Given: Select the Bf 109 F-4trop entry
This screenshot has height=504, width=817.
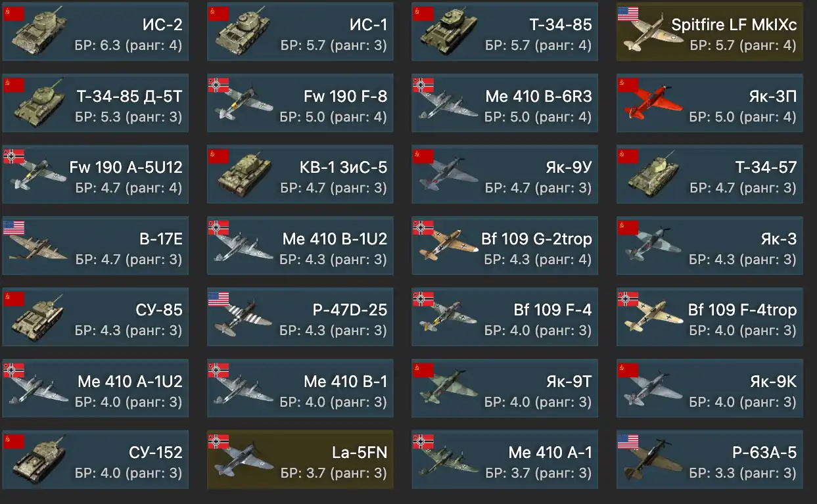Looking at the screenshot, I should [x=710, y=317].
